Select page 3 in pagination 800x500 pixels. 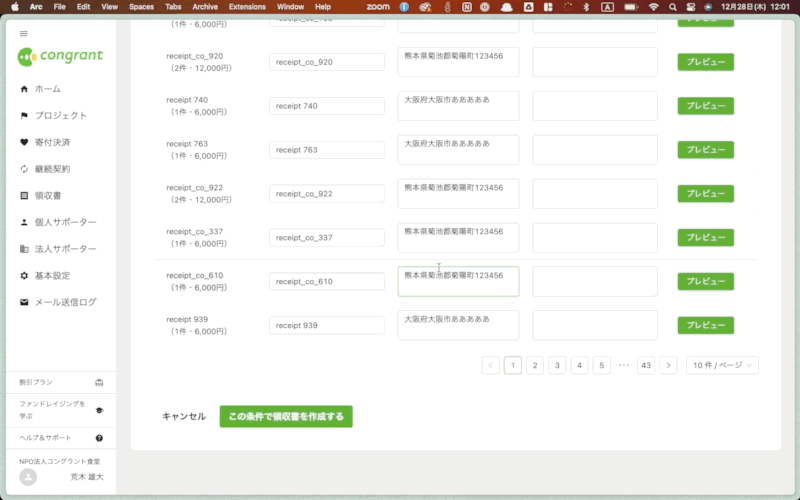[x=557, y=365]
